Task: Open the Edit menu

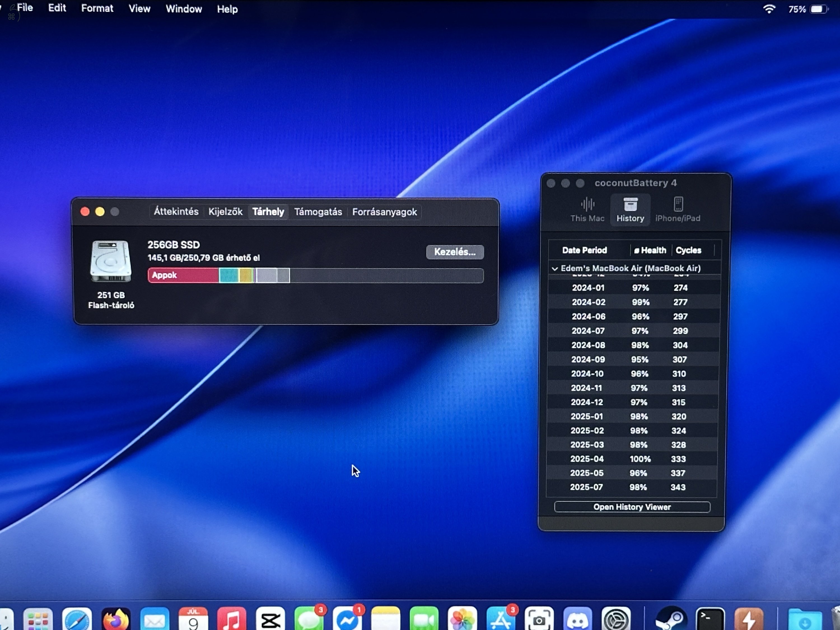Action: pos(57,8)
